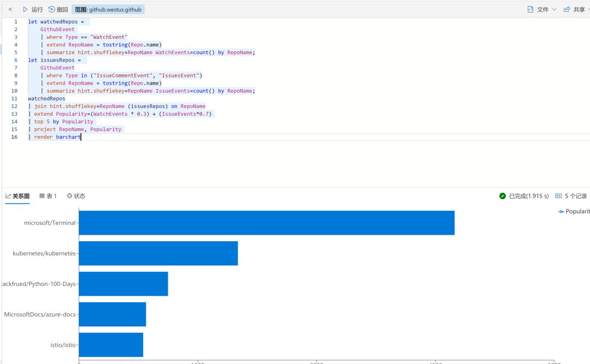
Task: Select the kubernetes/kubernetes bar
Action: click(x=158, y=253)
